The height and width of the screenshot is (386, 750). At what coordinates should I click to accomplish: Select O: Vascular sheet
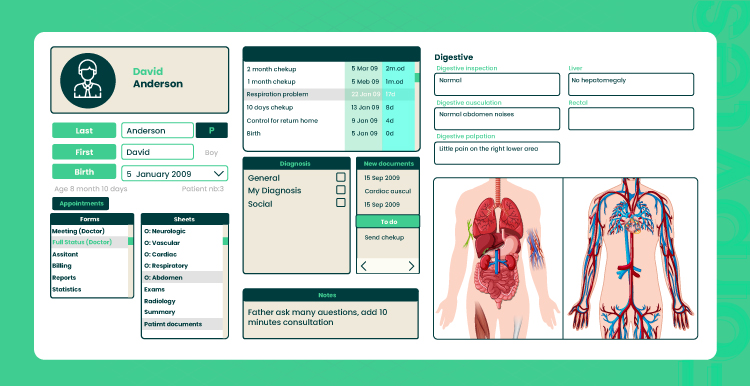click(183, 243)
